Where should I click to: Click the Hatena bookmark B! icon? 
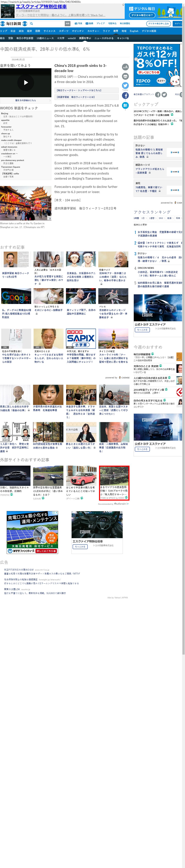(x=125, y=105)
